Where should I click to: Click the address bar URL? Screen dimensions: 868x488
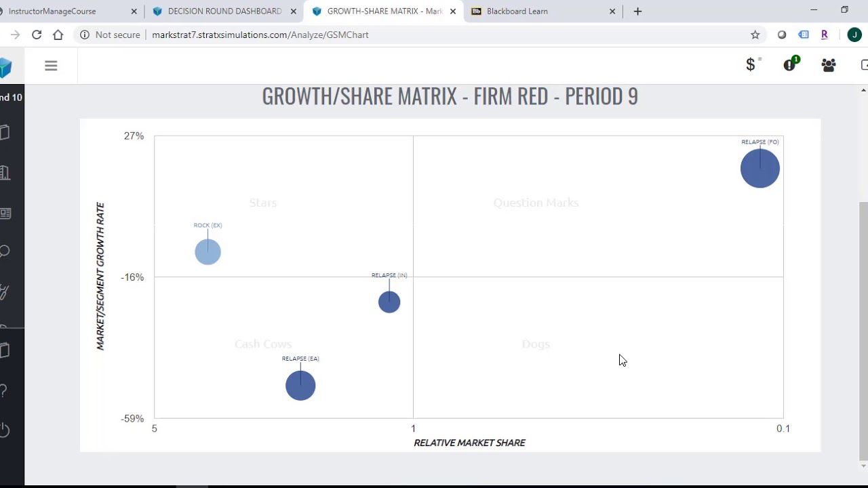pos(260,35)
